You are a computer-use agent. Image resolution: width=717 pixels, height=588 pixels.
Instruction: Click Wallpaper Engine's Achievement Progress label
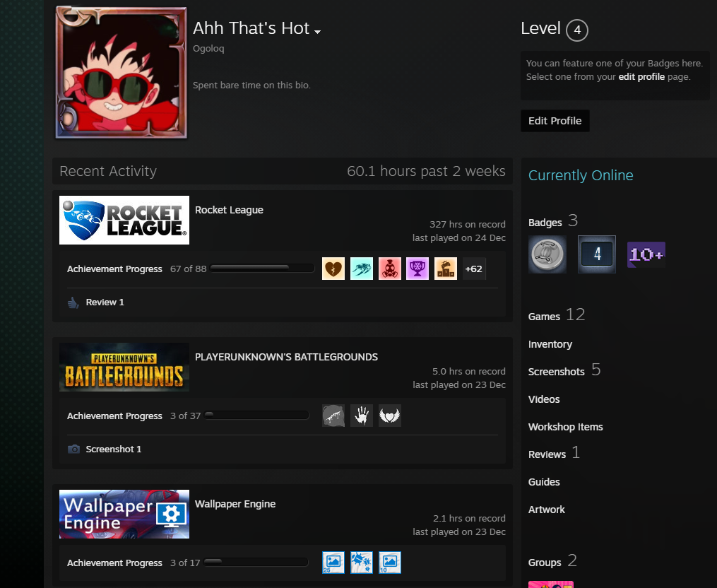click(x=114, y=563)
